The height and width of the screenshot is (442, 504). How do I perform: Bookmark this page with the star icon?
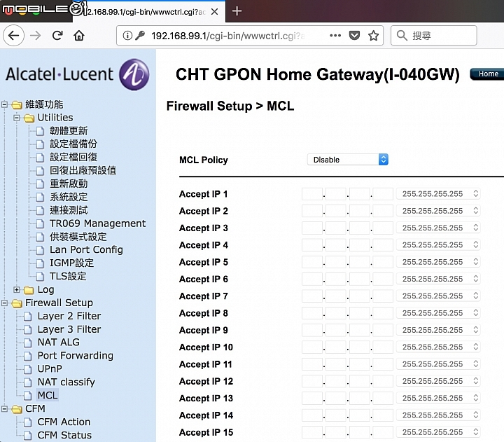pyautogui.click(x=373, y=36)
